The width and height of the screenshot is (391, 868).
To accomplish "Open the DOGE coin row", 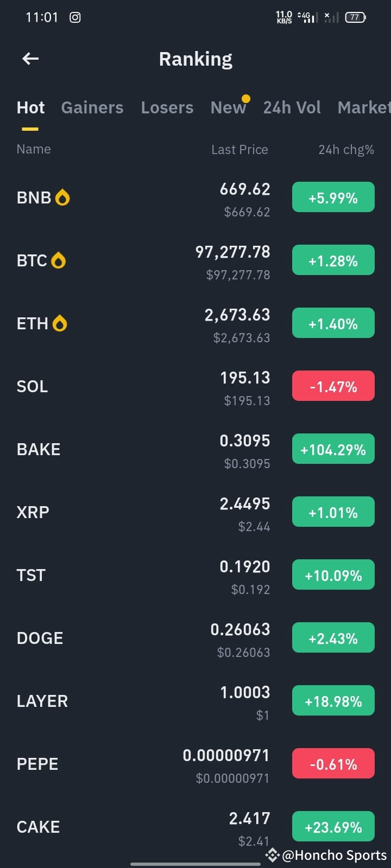I will click(x=195, y=638).
